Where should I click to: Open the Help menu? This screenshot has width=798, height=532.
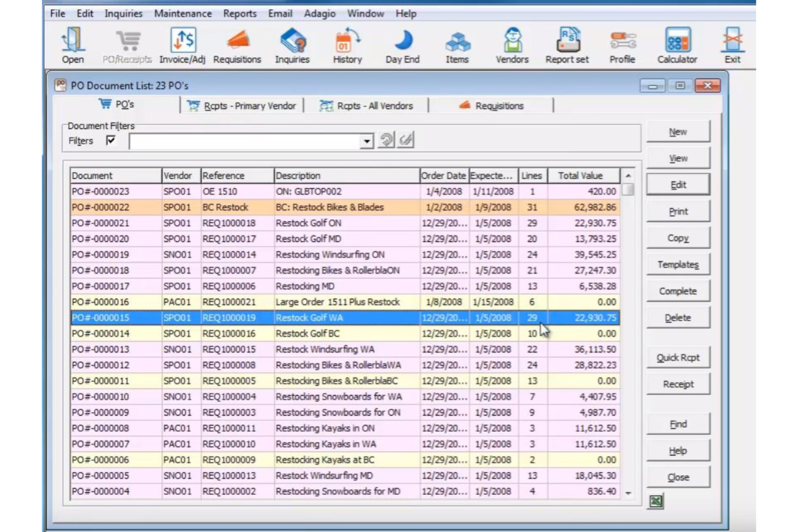pyautogui.click(x=405, y=13)
